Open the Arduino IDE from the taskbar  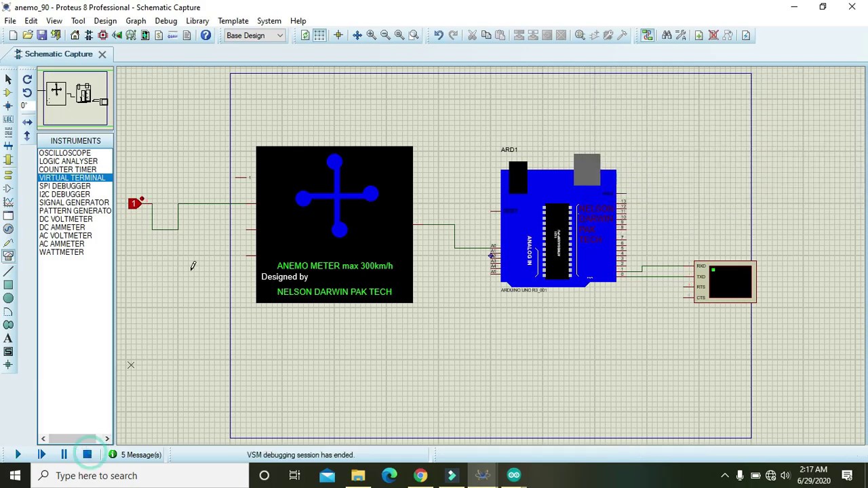[x=513, y=475]
